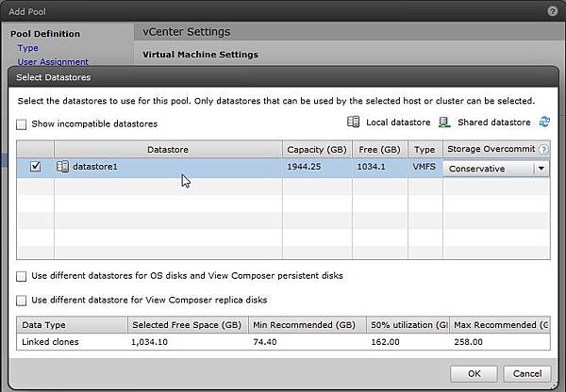This screenshot has width=566, height=392.
Task: Click the free space value 1034.1
Action: coord(371,167)
